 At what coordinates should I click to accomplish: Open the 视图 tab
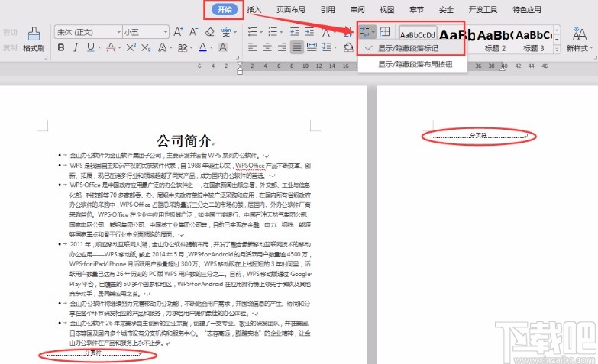click(x=386, y=9)
